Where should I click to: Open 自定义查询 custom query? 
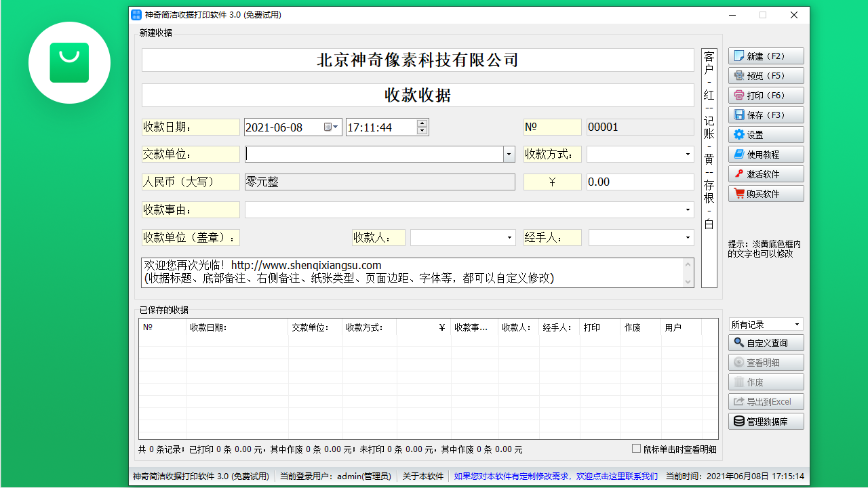pyautogui.click(x=766, y=343)
